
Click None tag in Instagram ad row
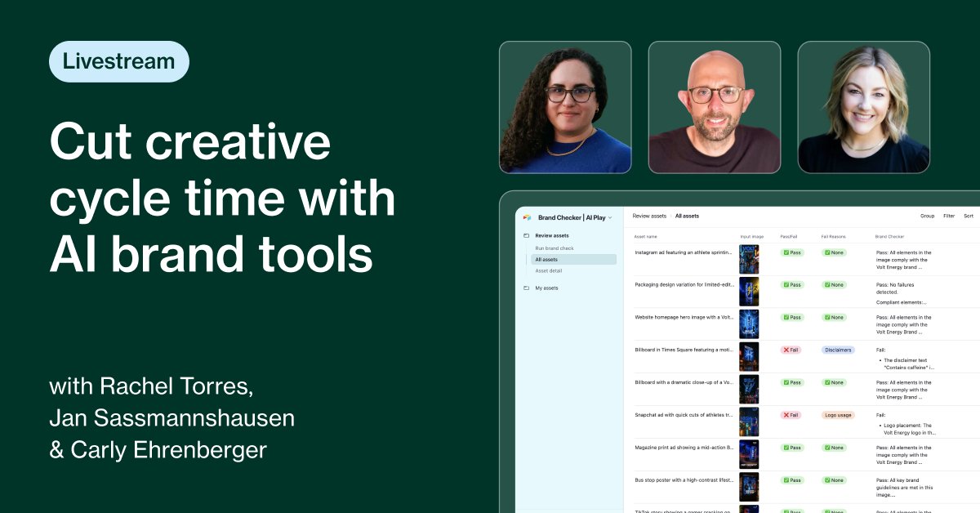[x=834, y=252]
